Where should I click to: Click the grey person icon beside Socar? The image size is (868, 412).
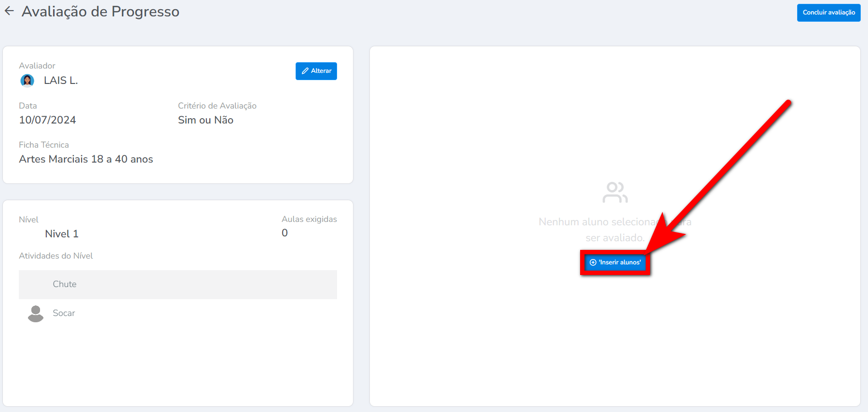click(x=36, y=314)
